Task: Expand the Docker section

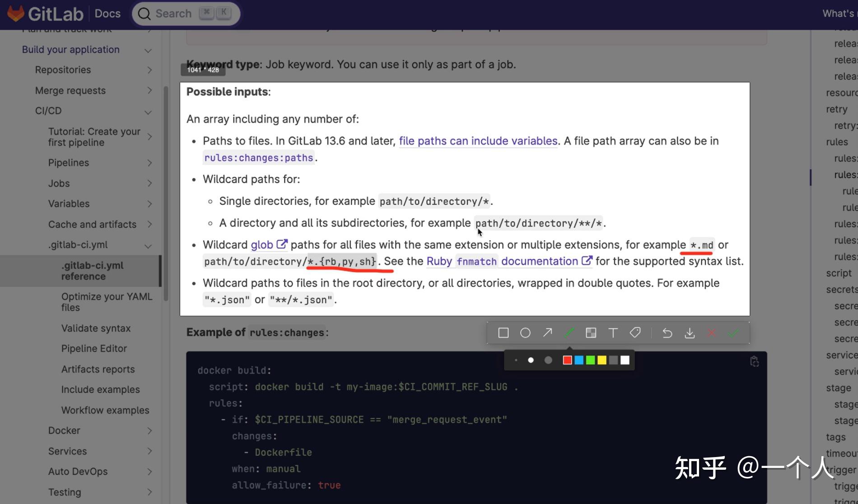Action: point(149,430)
